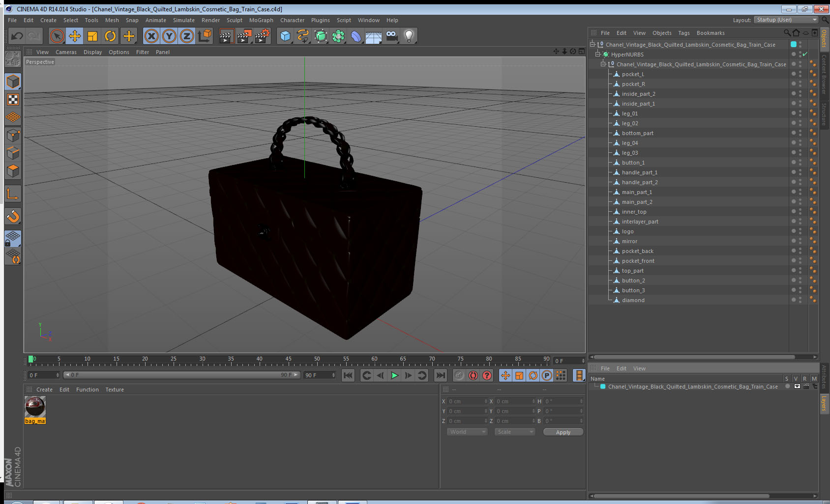Open the Array modeling objects icon
Image resolution: width=830 pixels, height=504 pixels.
pyautogui.click(x=338, y=36)
